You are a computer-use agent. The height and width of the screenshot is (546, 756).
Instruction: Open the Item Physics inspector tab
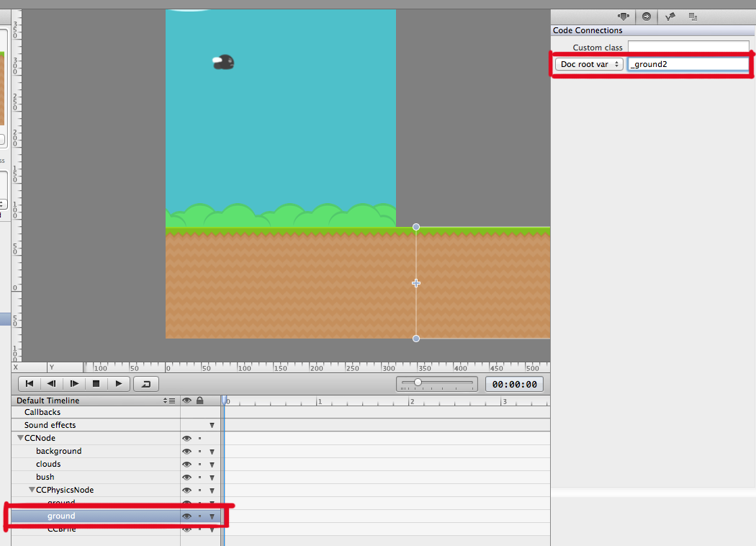pyautogui.click(x=670, y=16)
